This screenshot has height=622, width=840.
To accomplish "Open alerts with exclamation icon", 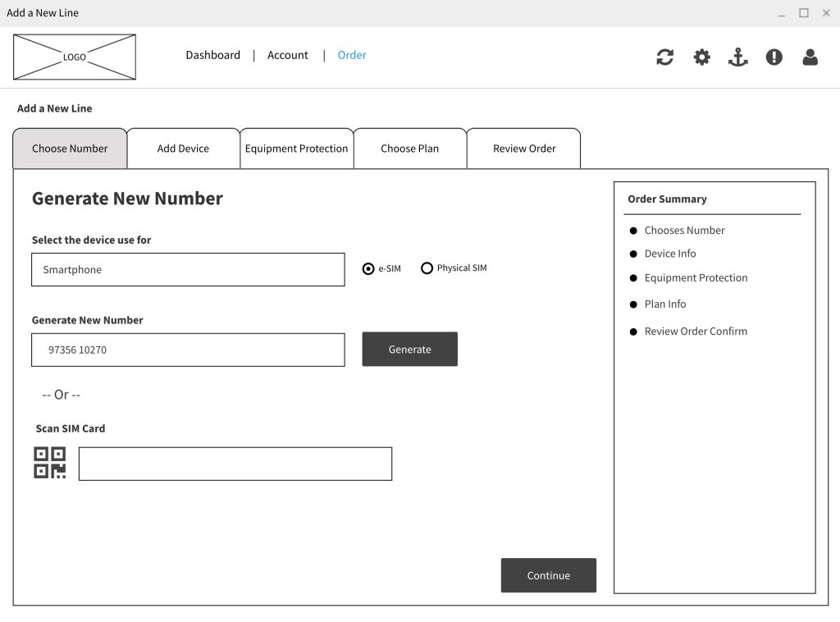I will pyautogui.click(x=774, y=57).
